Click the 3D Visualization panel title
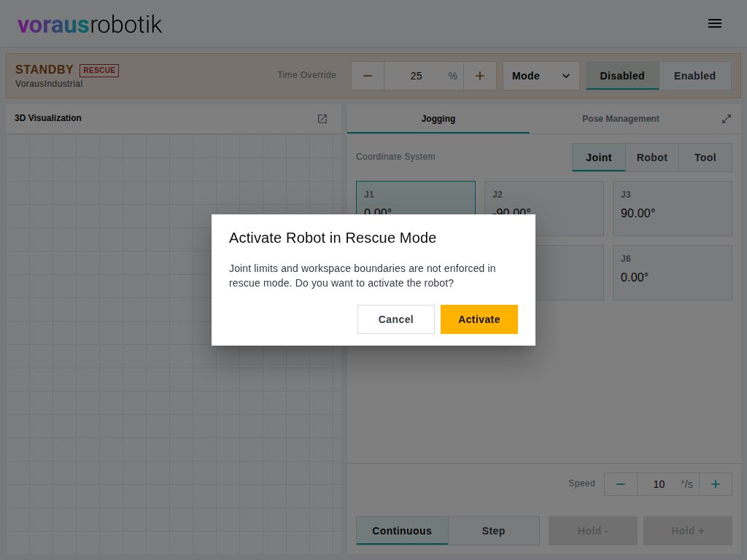 (x=48, y=118)
